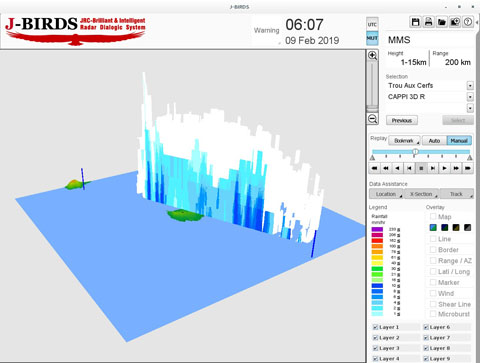Open the empty third selection dropdown
This screenshot has height=363, width=480.
470,108
